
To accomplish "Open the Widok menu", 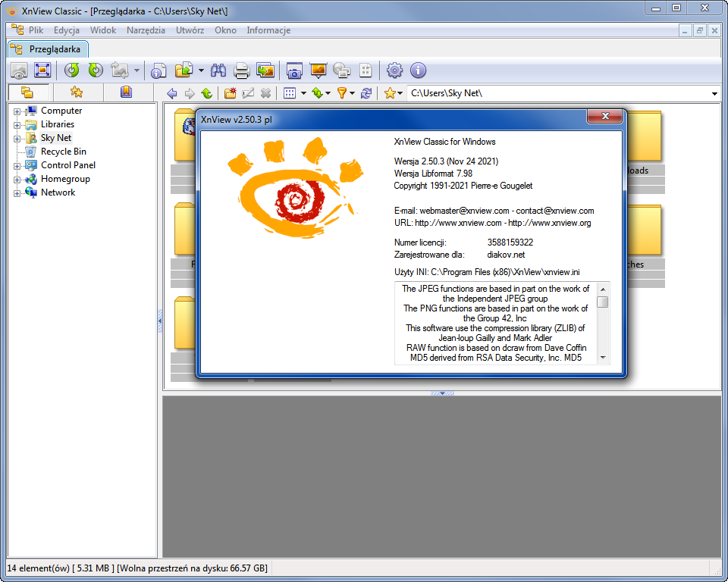I will 103,30.
